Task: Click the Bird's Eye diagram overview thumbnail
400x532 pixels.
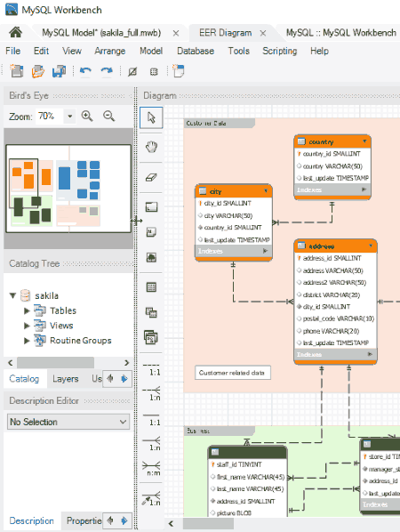Action: (68, 189)
